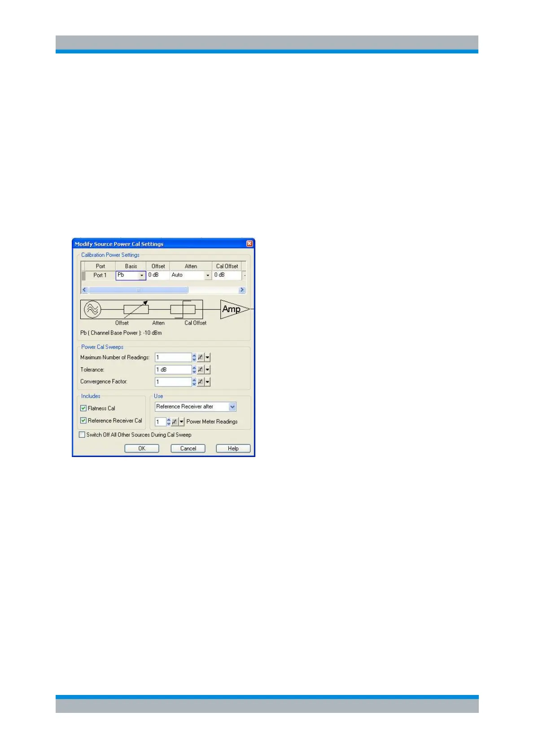Open step dropdown arrow for Convergence Factor
The width and height of the screenshot is (534, 756).
(207, 382)
